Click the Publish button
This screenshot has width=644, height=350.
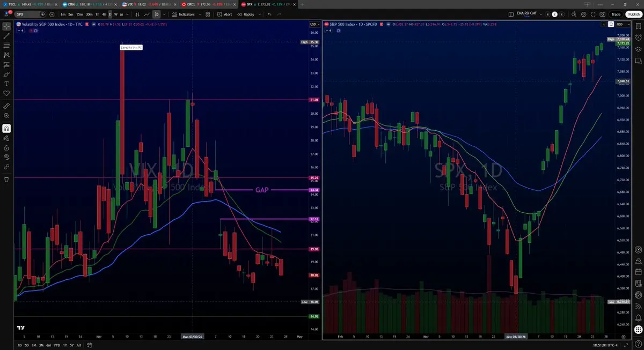pos(634,14)
